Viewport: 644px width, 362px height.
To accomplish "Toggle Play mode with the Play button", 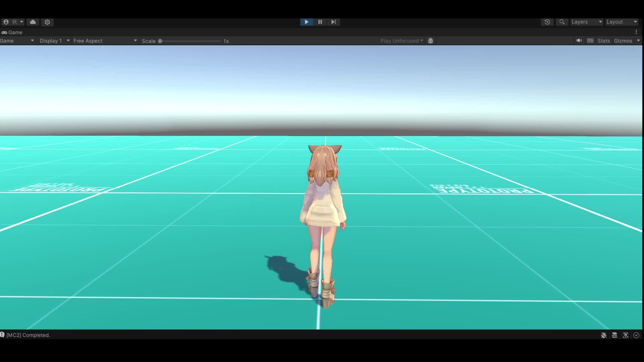I will [x=306, y=22].
